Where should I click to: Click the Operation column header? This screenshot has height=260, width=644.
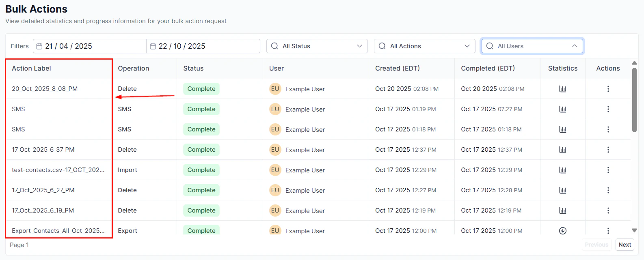pyautogui.click(x=134, y=69)
